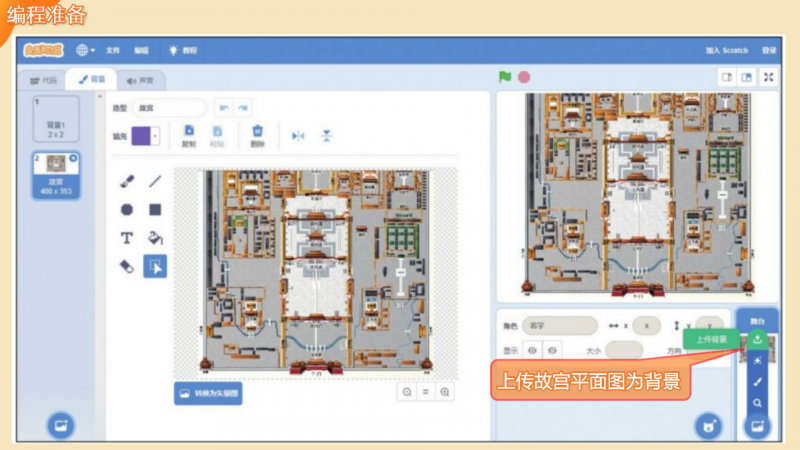Switch to the 声音 (Sounds) tab

(x=140, y=81)
